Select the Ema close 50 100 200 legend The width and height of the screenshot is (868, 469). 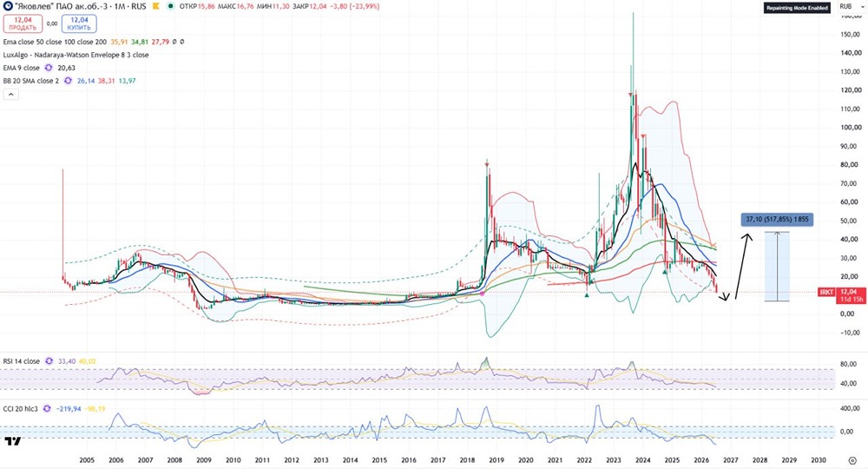point(55,42)
